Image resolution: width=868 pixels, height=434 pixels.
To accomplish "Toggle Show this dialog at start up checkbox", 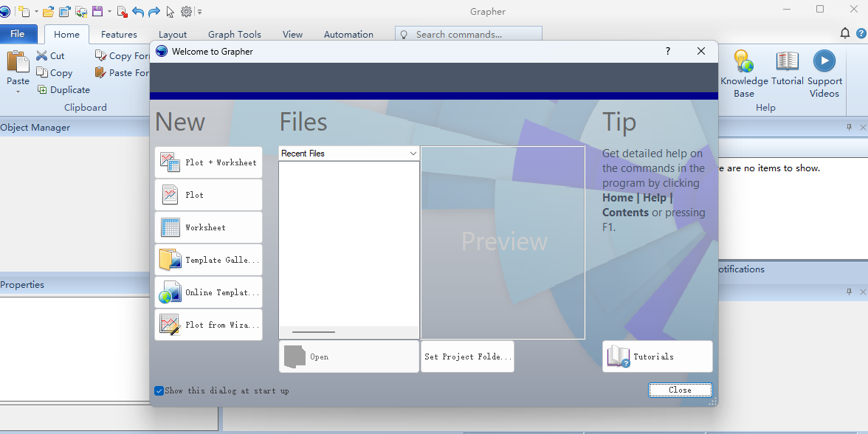I will (x=159, y=391).
